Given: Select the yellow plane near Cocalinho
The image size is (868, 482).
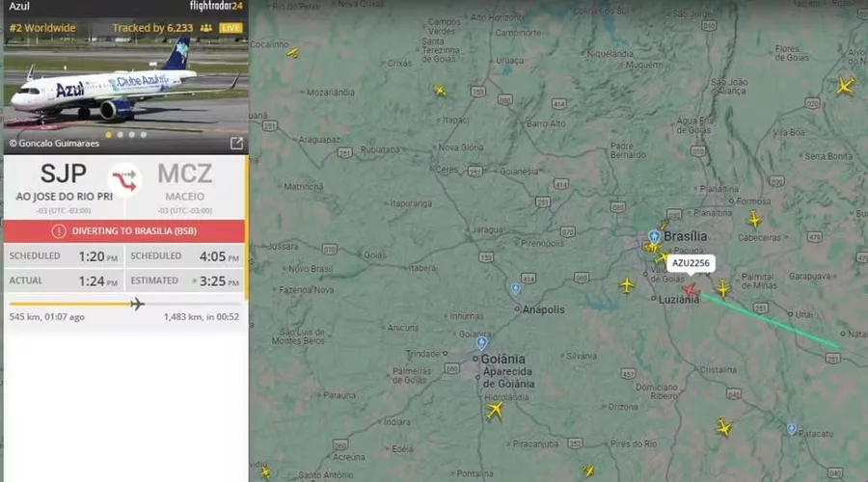Looking at the screenshot, I should 293,53.
